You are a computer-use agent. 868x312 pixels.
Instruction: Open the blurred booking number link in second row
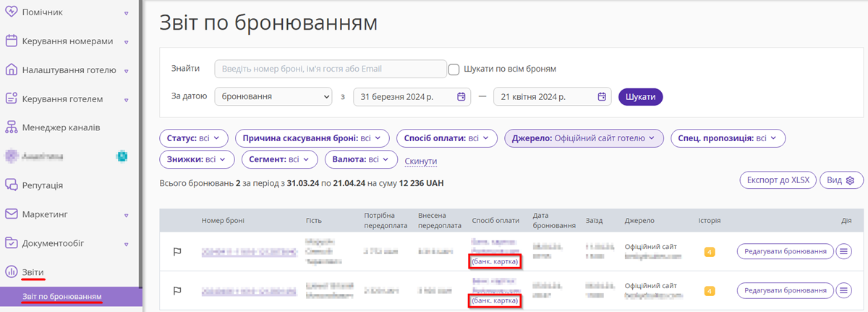250,290
